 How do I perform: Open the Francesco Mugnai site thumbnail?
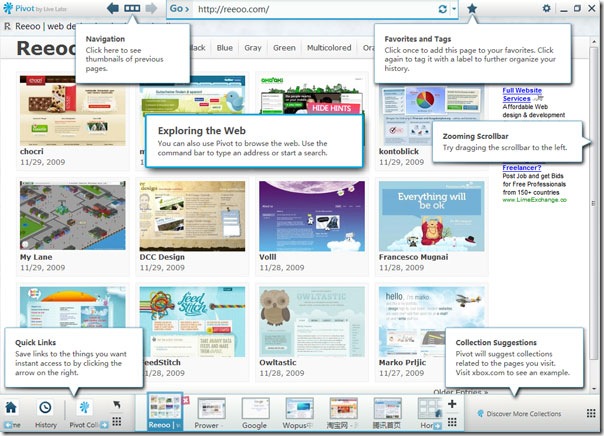pyautogui.click(x=431, y=216)
